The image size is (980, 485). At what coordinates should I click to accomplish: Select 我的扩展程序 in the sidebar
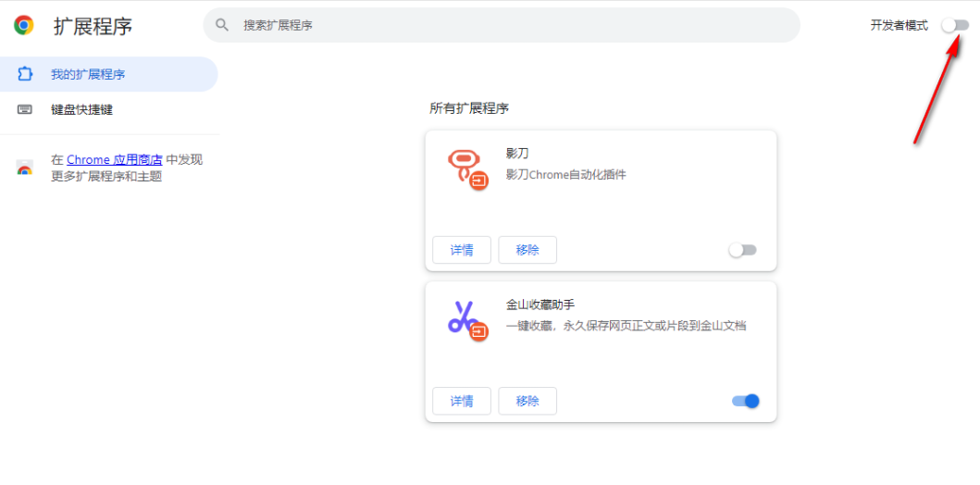point(109,74)
